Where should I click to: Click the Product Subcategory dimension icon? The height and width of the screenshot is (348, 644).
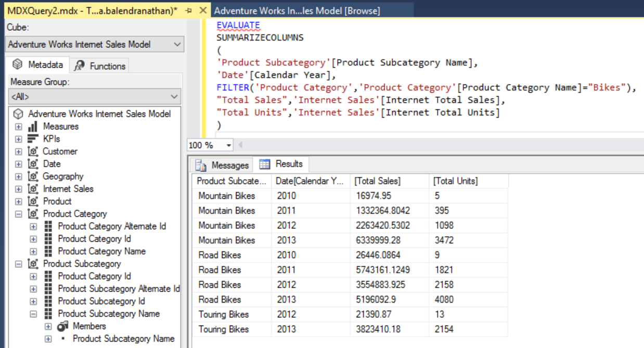click(x=33, y=264)
